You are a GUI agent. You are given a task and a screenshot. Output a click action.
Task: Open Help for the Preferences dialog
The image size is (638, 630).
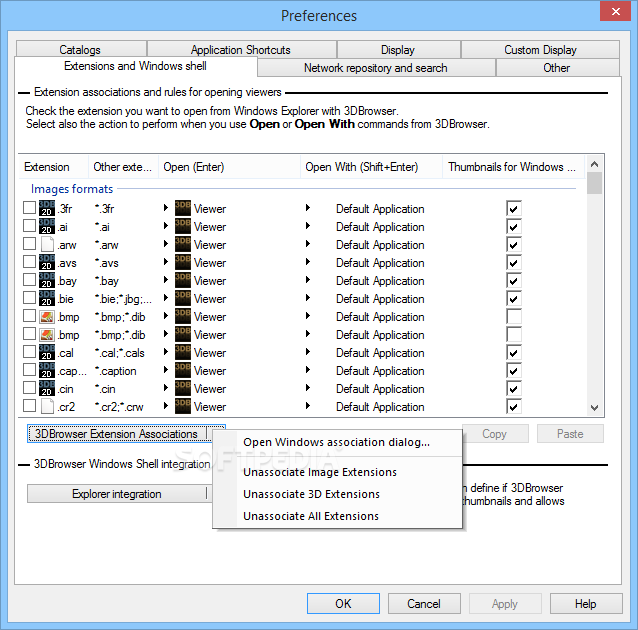[x=586, y=604]
